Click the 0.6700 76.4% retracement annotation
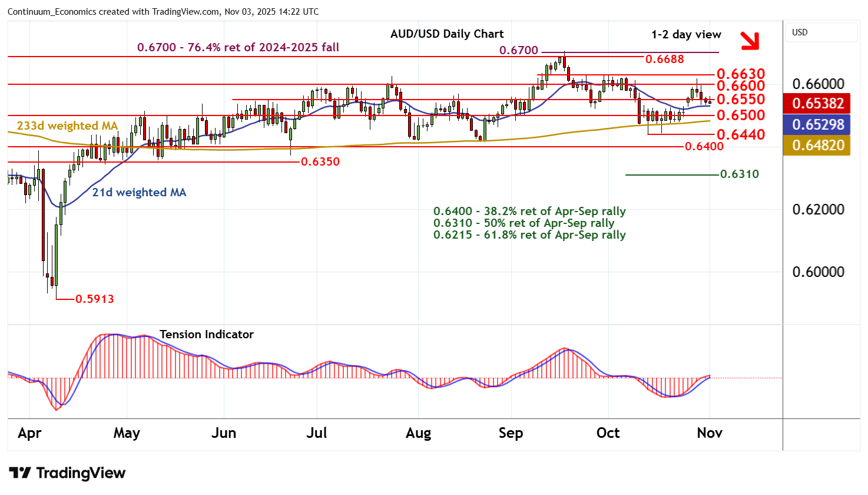This screenshot has height=495, width=868. click(238, 47)
